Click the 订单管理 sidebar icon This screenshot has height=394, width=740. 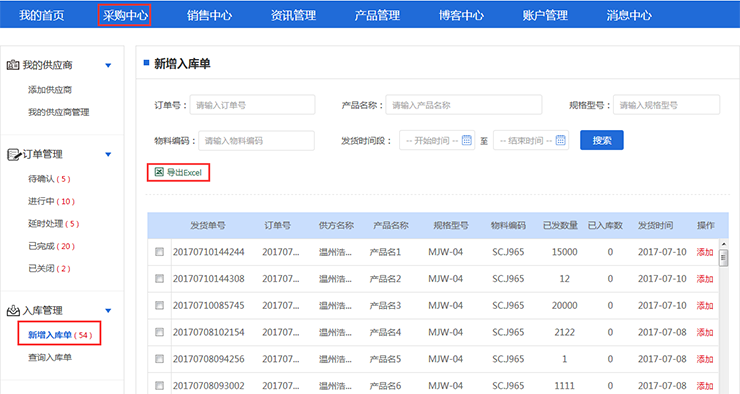(13, 154)
